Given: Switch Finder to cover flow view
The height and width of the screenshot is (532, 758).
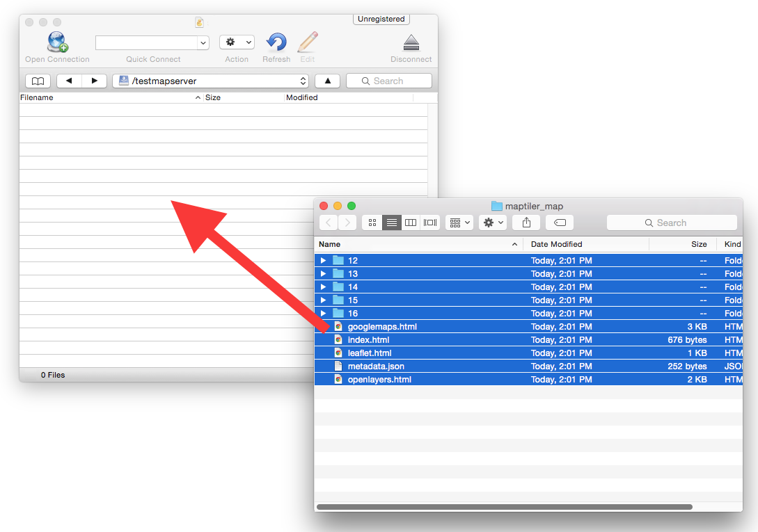Looking at the screenshot, I should click(430, 223).
